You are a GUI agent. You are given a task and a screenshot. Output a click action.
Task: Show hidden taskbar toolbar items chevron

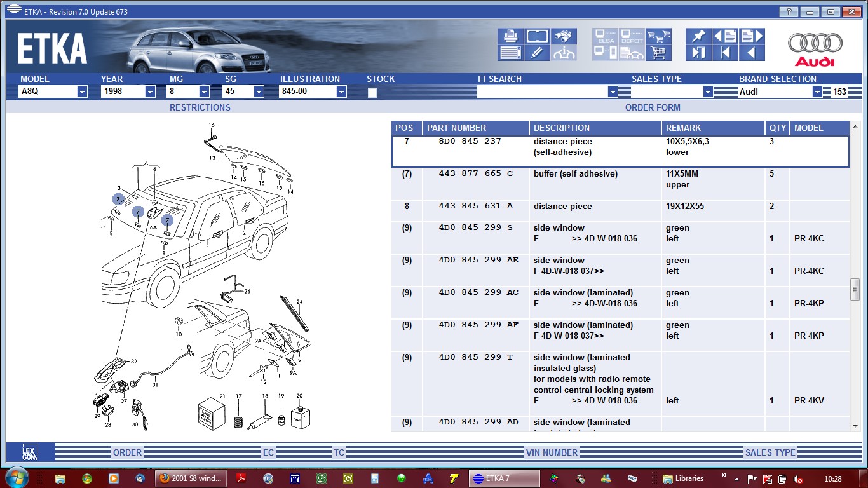724,476
